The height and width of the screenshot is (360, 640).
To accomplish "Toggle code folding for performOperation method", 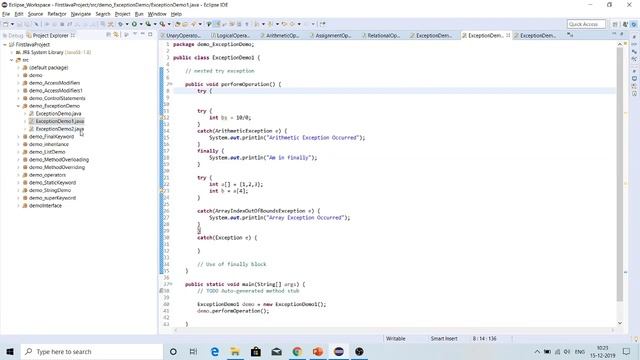I will click(171, 84).
